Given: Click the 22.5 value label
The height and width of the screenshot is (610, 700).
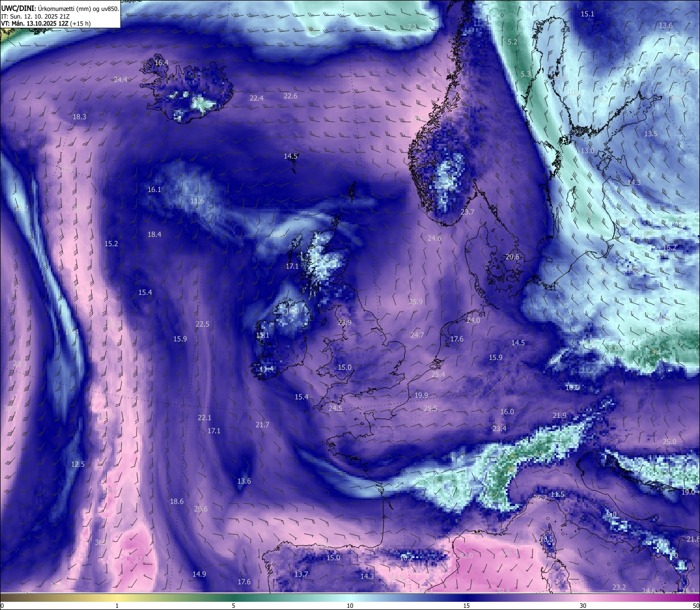Looking at the screenshot, I should tap(202, 324).
